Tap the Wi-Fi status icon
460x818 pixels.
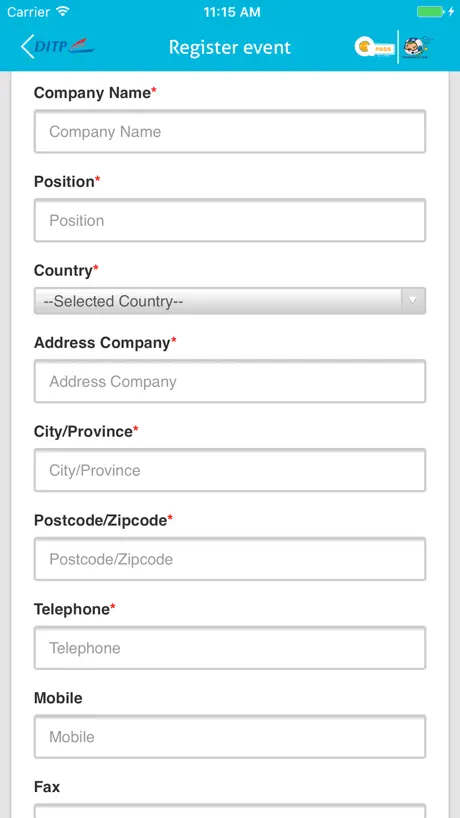tap(63, 11)
